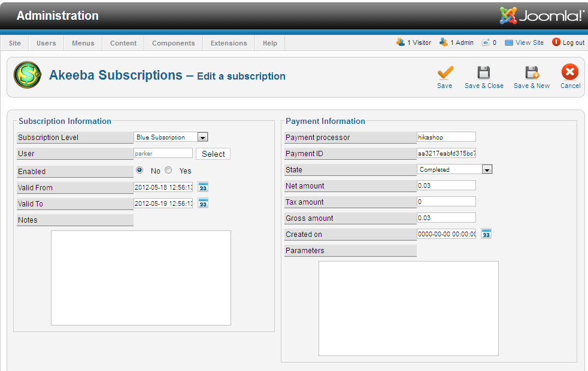Image resolution: width=588 pixels, height=371 pixels.
Task: Click the Save label in toolbar
Action: pos(444,86)
